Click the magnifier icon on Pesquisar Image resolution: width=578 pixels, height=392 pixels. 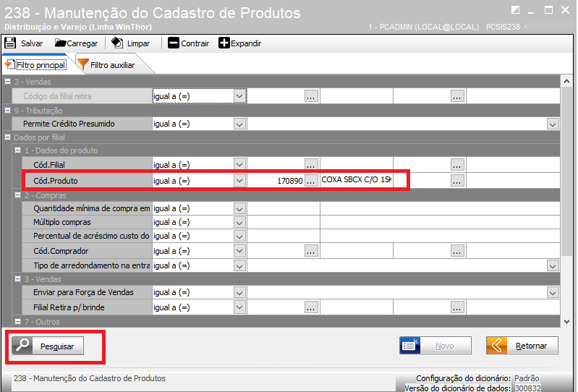22,346
